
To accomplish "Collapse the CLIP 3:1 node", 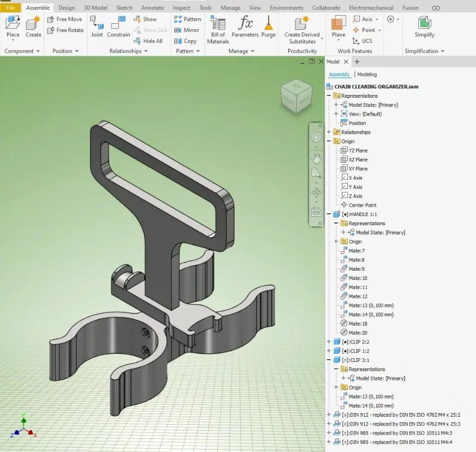I will [x=329, y=360].
